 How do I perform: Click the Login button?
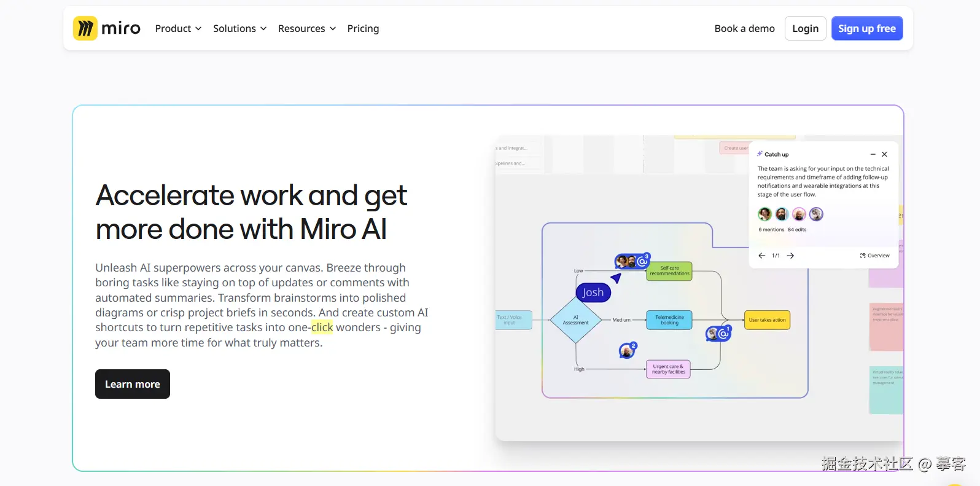point(805,28)
